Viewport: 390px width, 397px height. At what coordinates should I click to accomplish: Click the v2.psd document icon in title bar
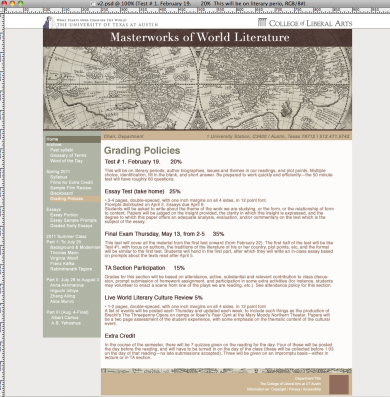coord(93,3)
